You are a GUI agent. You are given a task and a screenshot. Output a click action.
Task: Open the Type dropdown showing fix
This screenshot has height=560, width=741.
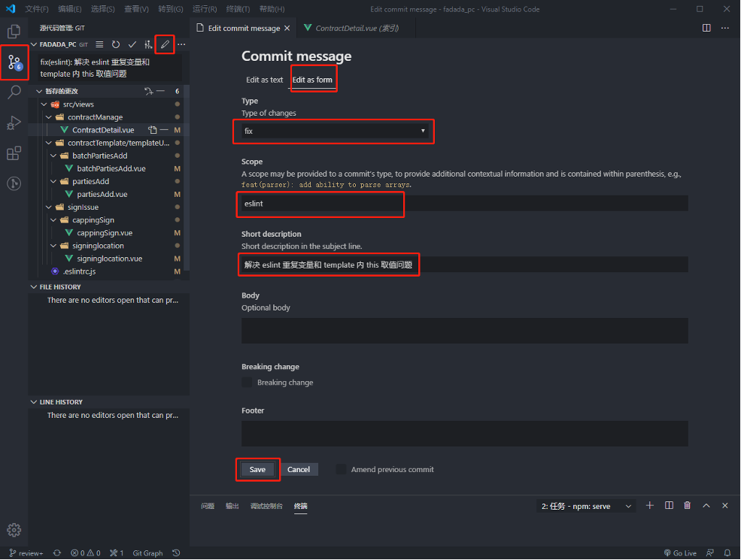click(x=335, y=131)
